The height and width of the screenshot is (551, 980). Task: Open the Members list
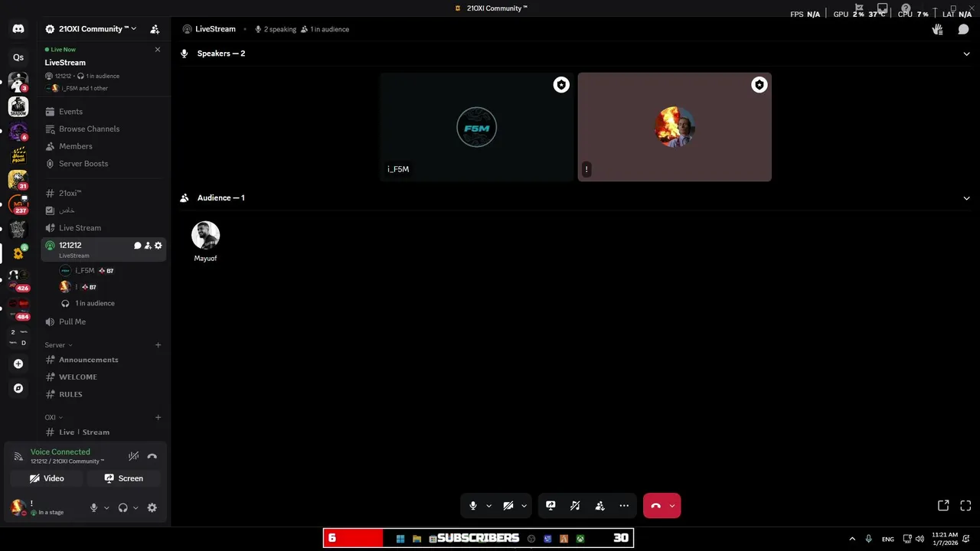point(103,146)
